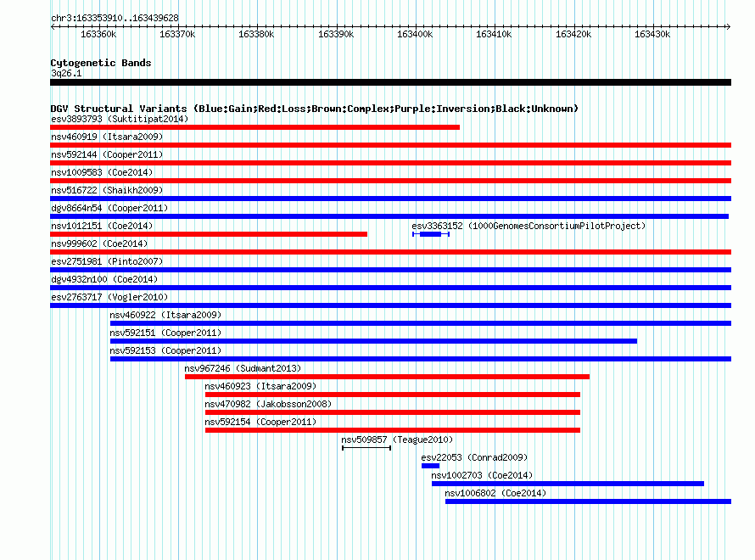Open variant nsv460919 (Itsara2009) label
Viewport: 755px width, 560px height.
pyautogui.click(x=107, y=137)
